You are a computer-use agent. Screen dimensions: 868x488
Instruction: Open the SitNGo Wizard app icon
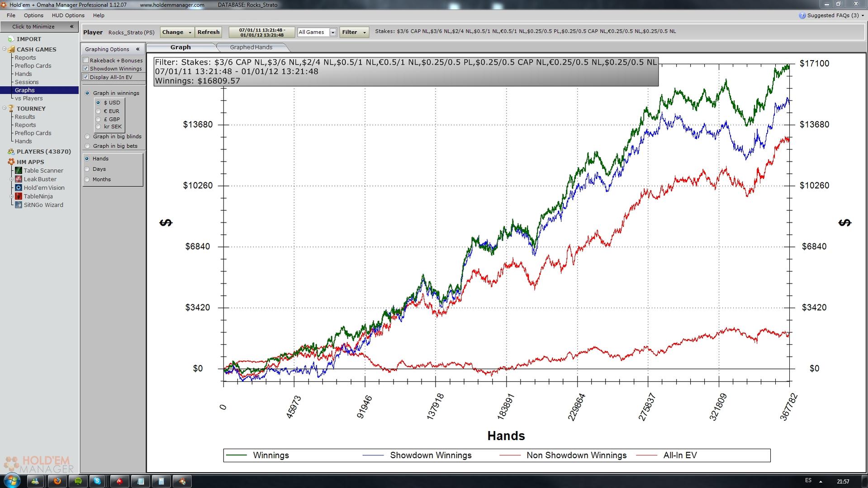click(x=19, y=205)
